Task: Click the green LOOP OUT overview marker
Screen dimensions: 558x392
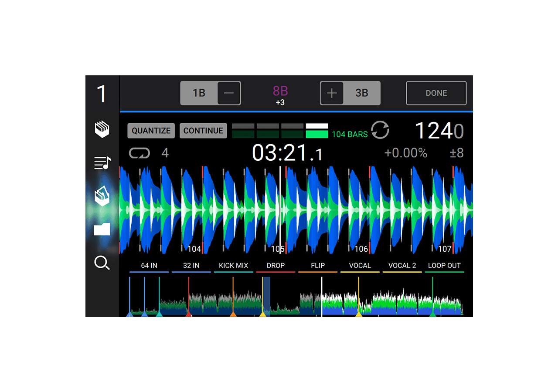Action: pyautogui.click(x=432, y=313)
